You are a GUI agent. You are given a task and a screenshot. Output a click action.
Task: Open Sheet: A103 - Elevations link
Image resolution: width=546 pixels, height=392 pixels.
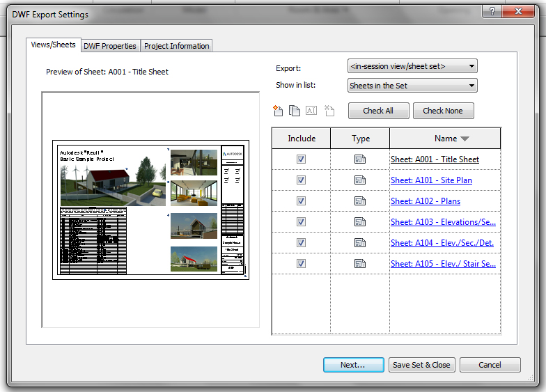tap(443, 222)
